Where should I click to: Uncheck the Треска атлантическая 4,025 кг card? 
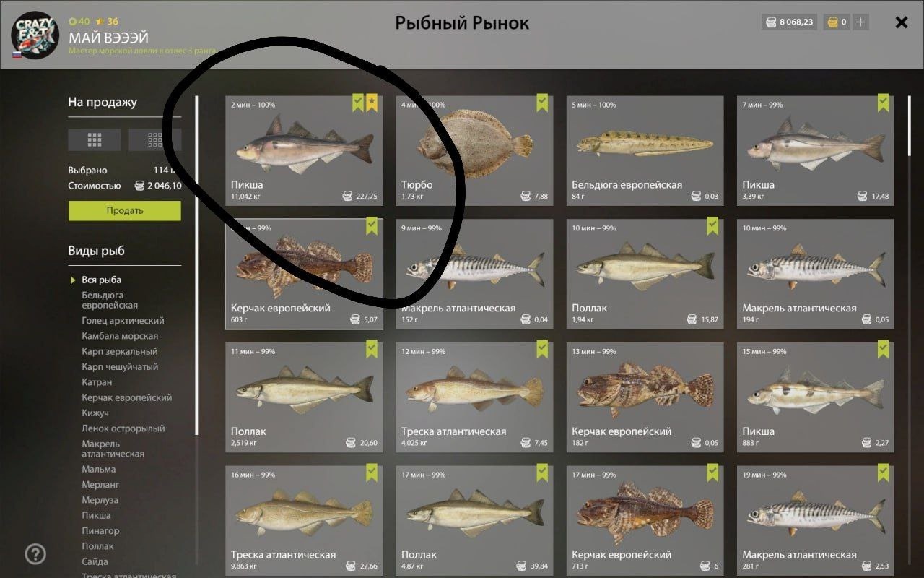(542, 350)
